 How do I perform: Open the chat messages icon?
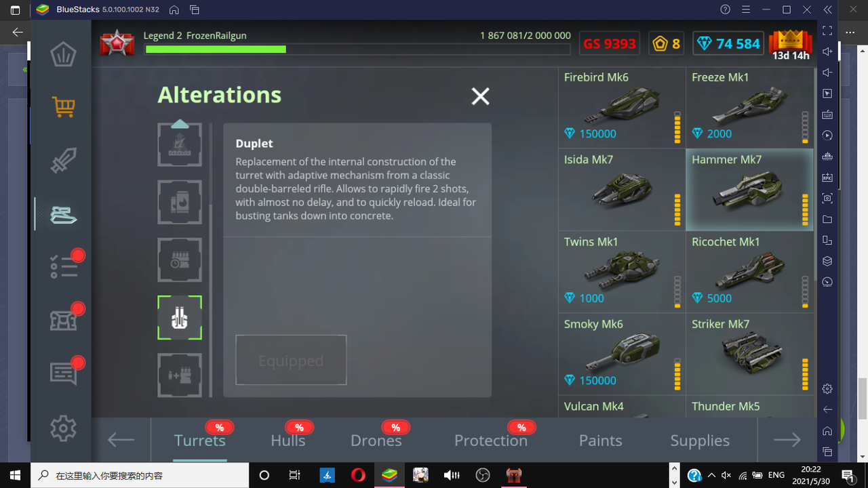pos(63,373)
